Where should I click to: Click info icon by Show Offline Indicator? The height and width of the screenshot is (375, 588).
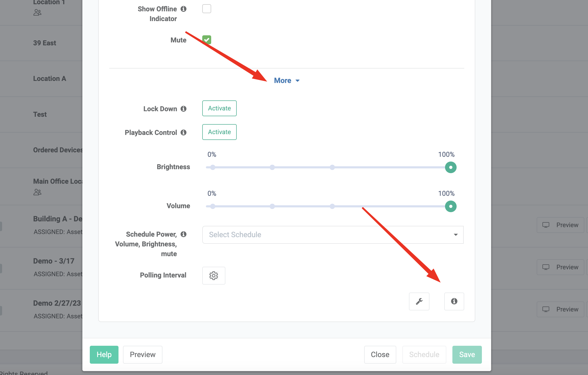184,9
